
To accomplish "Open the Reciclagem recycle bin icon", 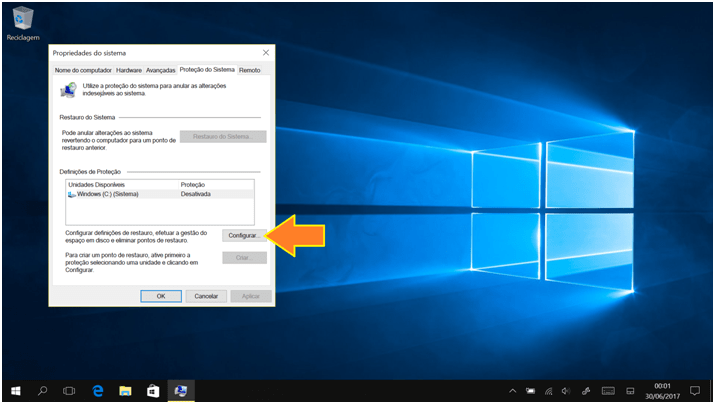I will pos(21,20).
